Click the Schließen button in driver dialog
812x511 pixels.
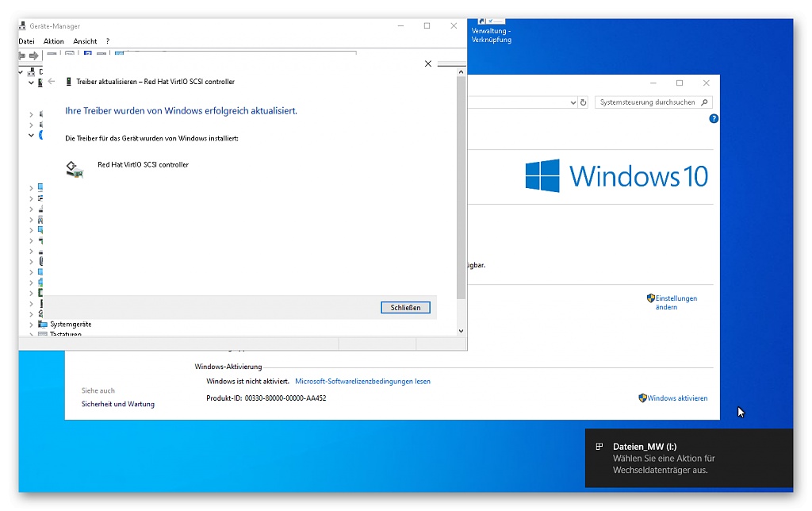point(405,307)
